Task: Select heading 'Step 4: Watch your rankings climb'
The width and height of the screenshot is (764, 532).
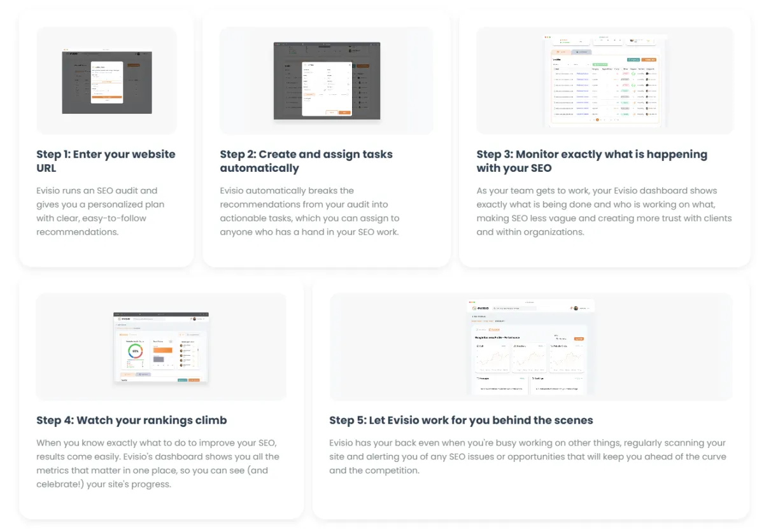Action: (131, 420)
